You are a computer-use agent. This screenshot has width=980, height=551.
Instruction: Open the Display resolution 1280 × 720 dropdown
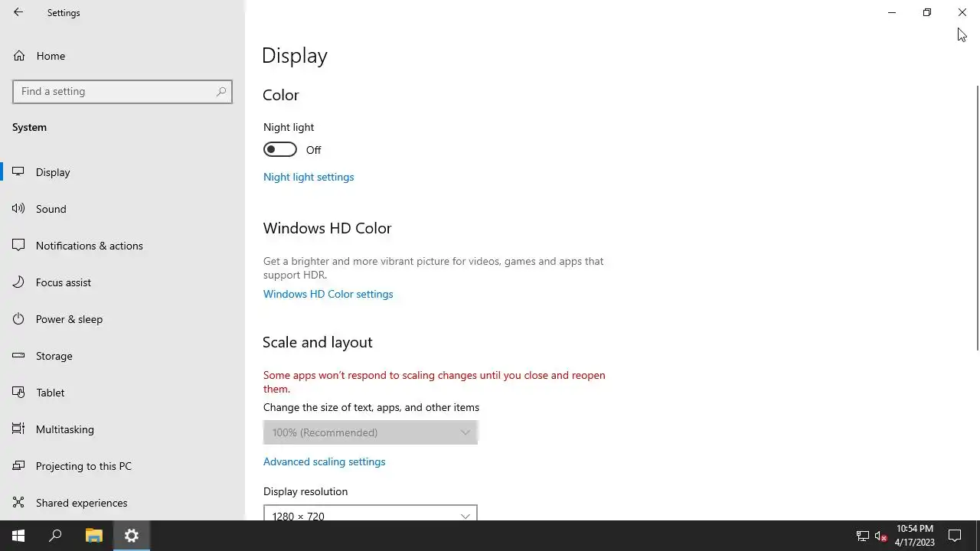(x=371, y=513)
